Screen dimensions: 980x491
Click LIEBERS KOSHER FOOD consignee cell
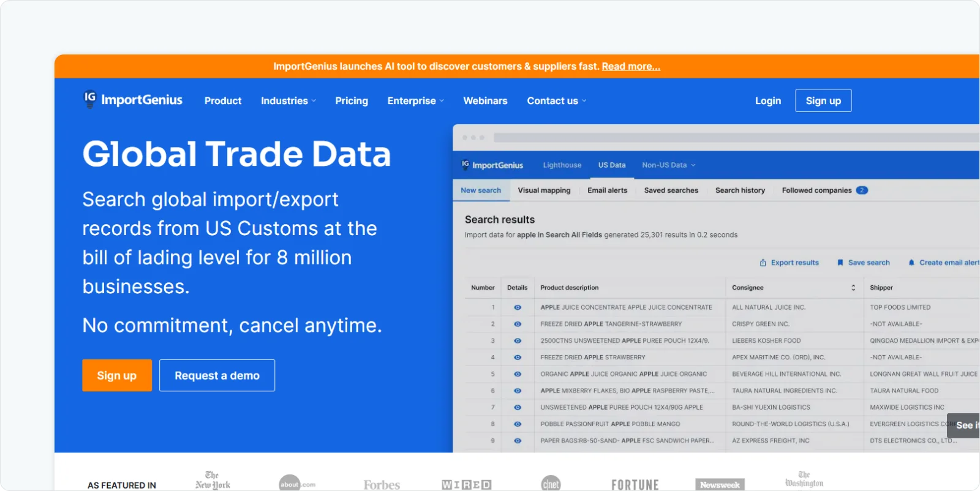766,340
